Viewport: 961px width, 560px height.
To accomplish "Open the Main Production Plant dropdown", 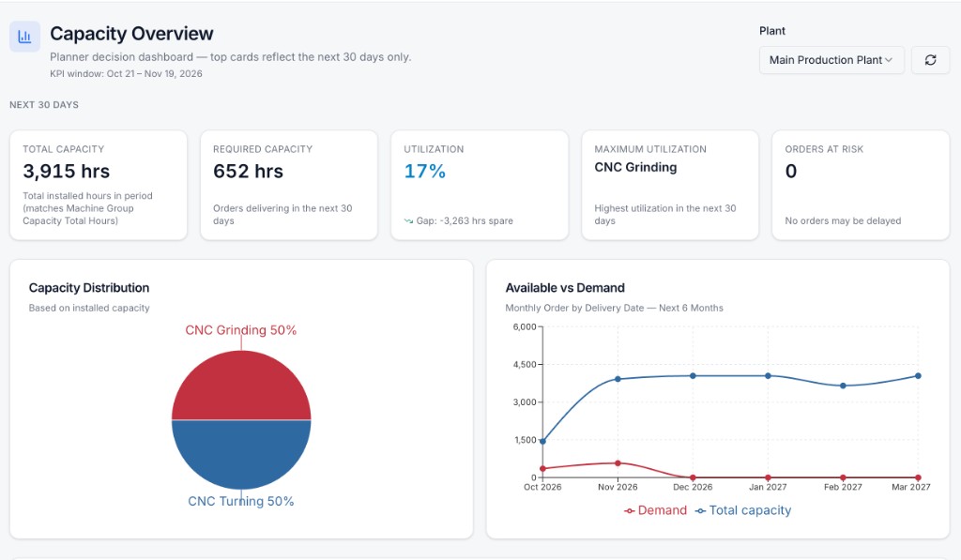I will 831,60.
